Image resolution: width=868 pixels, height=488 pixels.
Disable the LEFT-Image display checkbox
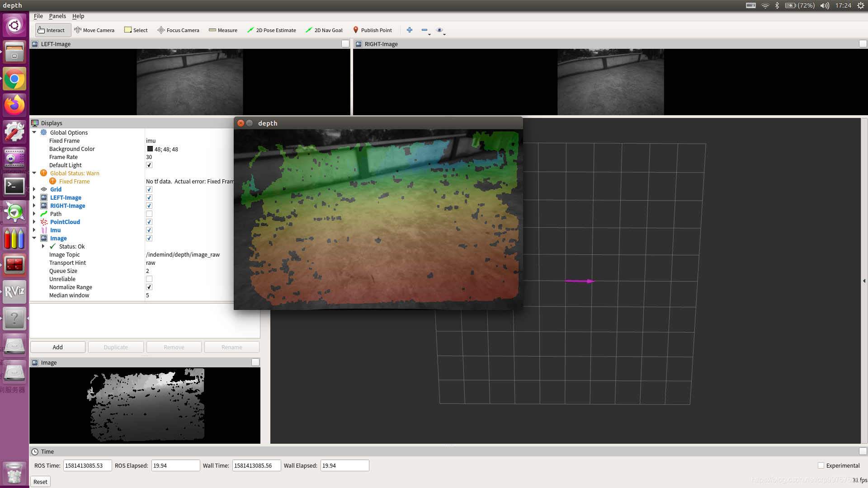(149, 198)
